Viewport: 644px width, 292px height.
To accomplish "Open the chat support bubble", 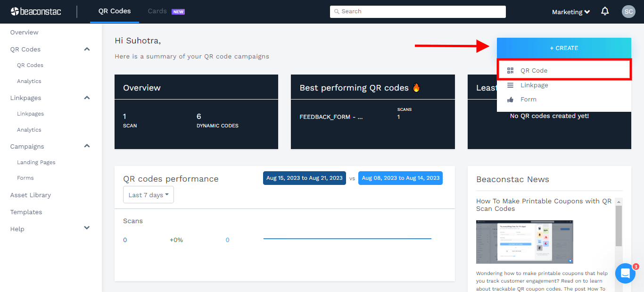I will [x=625, y=273].
